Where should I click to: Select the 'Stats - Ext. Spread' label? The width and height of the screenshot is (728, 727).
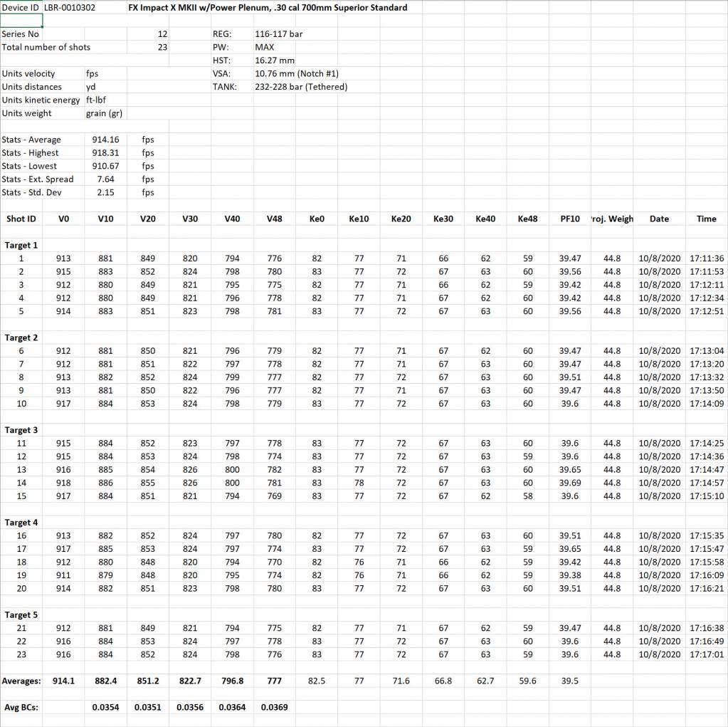(x=38, y=179)
